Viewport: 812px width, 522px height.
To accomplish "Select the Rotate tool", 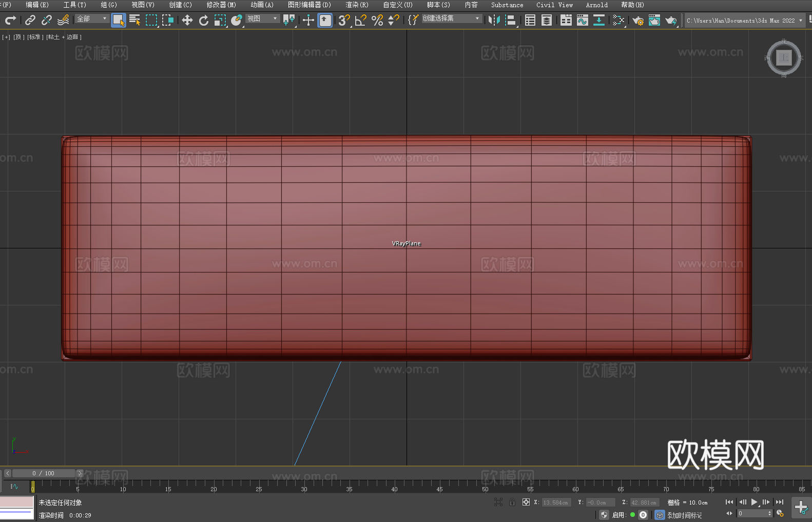I will (204, 20).
